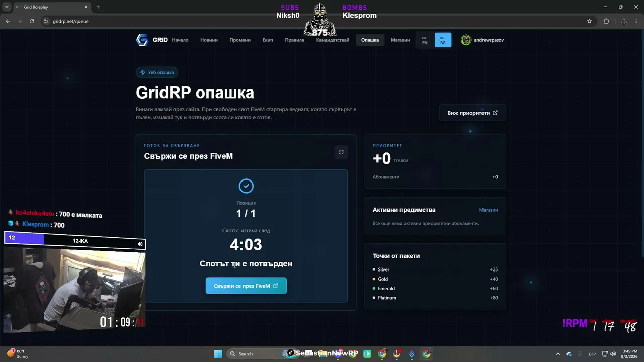Switch site language to EN
This screenshot has height=362, width=644.
[425, 40]
